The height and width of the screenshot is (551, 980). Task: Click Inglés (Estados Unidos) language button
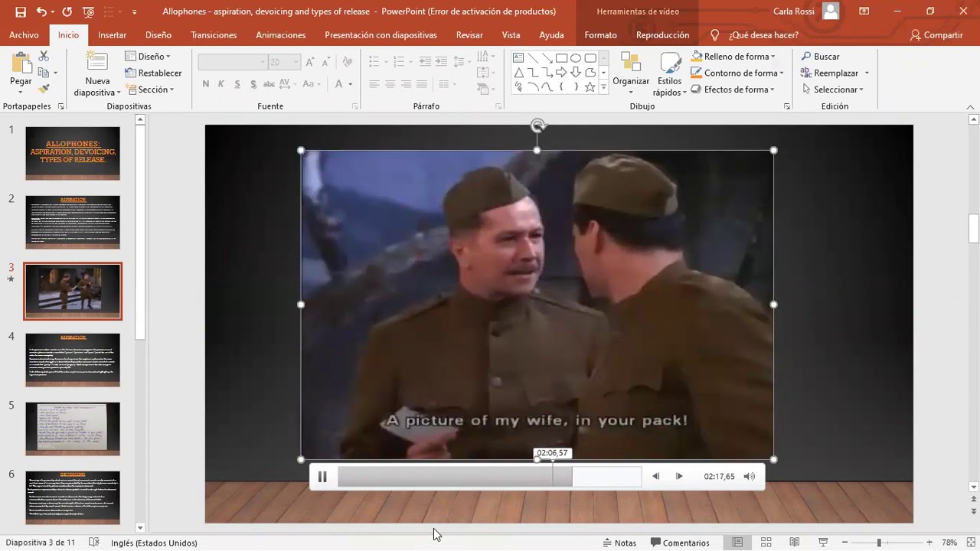point(154,543)
